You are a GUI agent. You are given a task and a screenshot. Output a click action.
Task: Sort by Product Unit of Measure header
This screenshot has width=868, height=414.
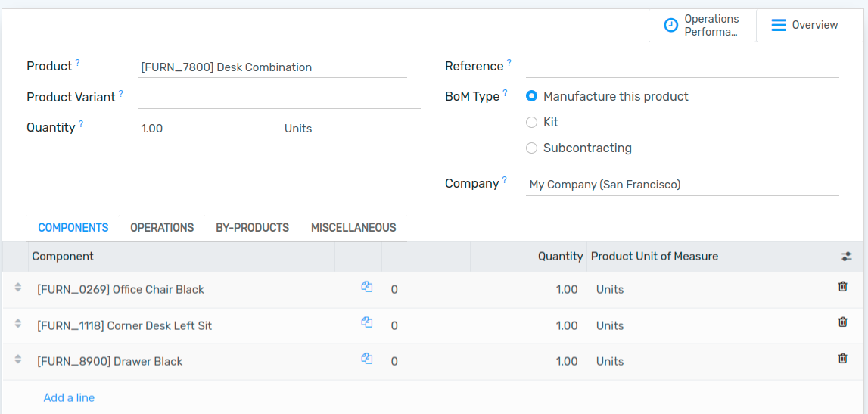(x=711, y=257)
